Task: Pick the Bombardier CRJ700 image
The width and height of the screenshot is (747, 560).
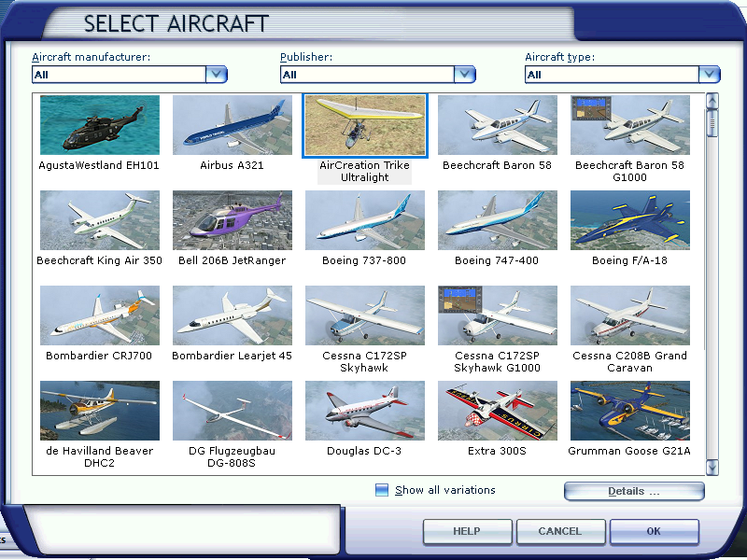Action: coord(100,315)
